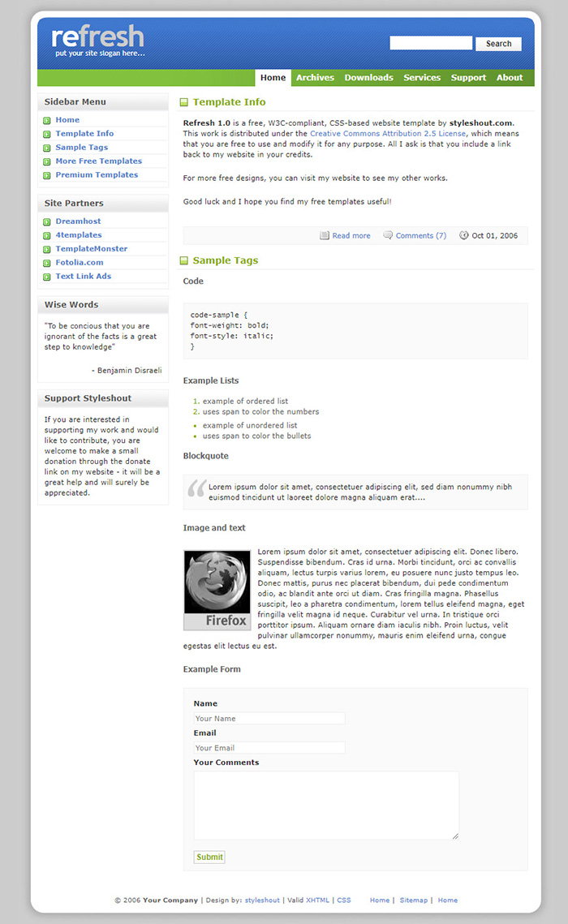Click the Read more document icon
The width and height of the screenshot is (568, 924).
(325, 236)
